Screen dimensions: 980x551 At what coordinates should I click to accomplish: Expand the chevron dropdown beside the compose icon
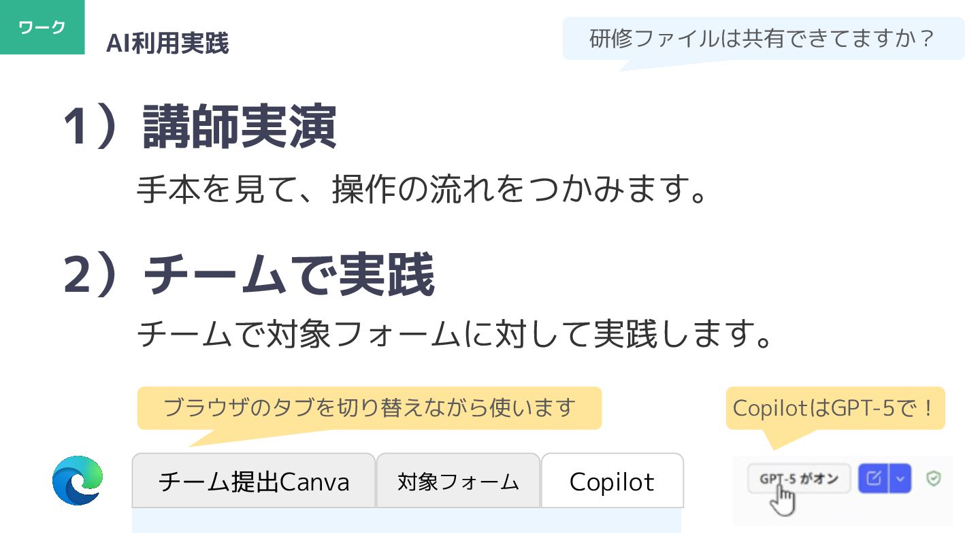(900, 479)
